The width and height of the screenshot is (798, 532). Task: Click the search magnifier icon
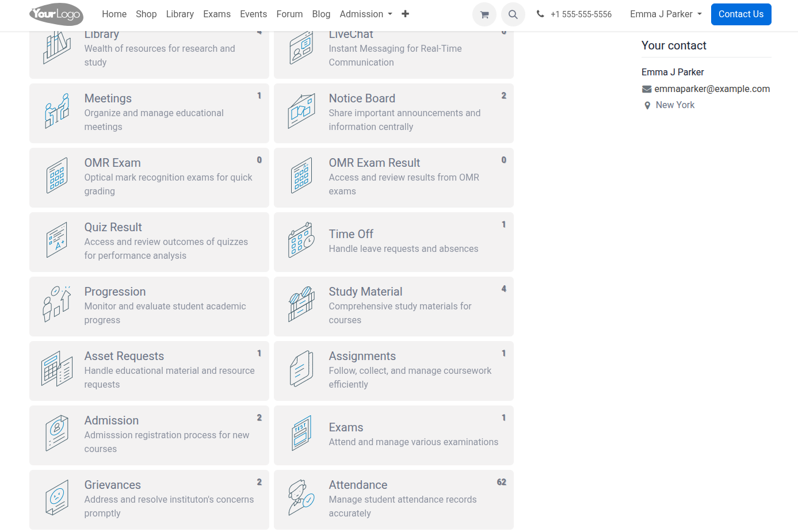point(513,15)
